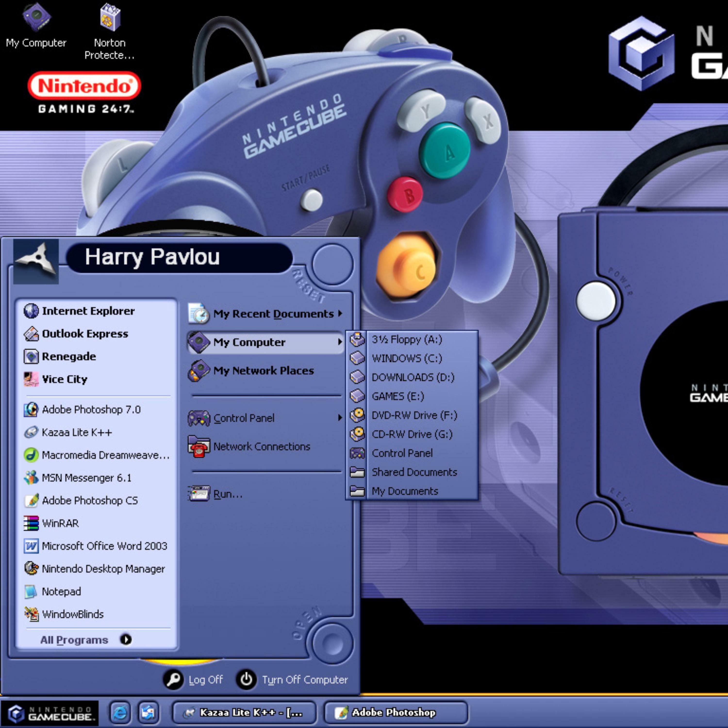Open the Run... dialog
728x728 pixels.
pos(215,494)
